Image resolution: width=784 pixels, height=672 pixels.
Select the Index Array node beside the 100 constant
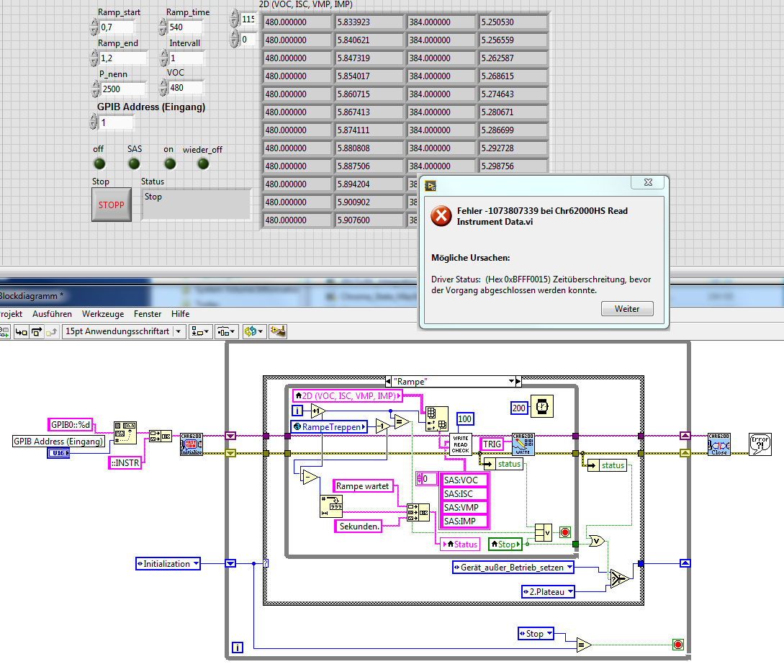436,419
